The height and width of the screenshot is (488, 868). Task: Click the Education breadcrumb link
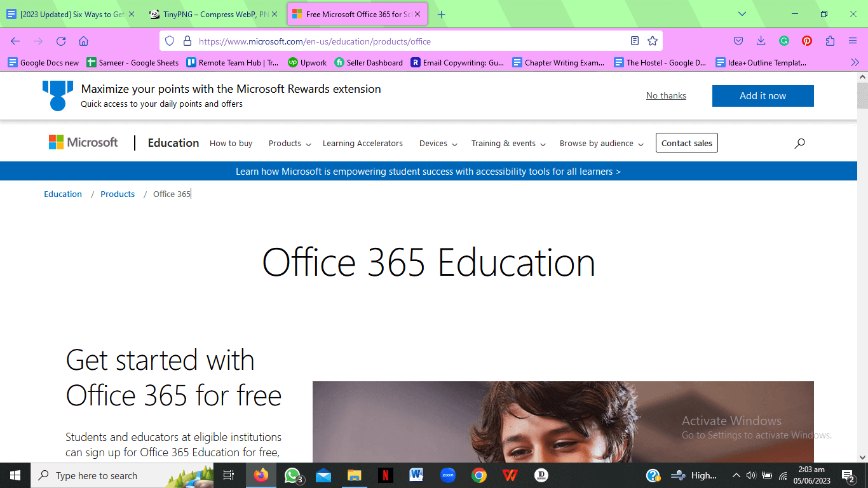click(63, 194)
